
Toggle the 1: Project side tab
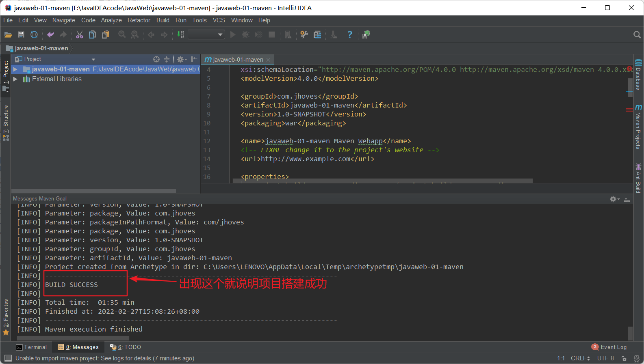6,76
